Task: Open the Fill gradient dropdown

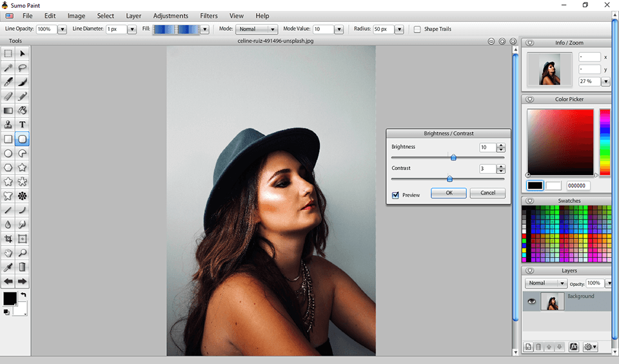Action: [204, 29]
